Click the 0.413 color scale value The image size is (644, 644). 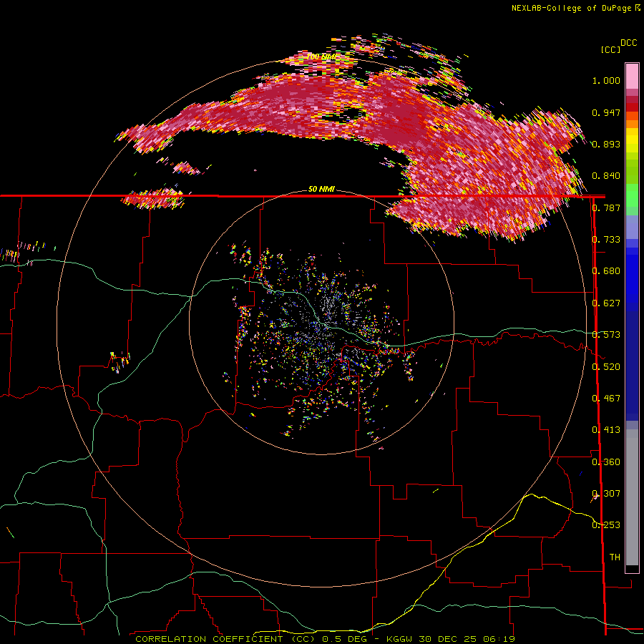pyautogui.click(x=606, y=430)
